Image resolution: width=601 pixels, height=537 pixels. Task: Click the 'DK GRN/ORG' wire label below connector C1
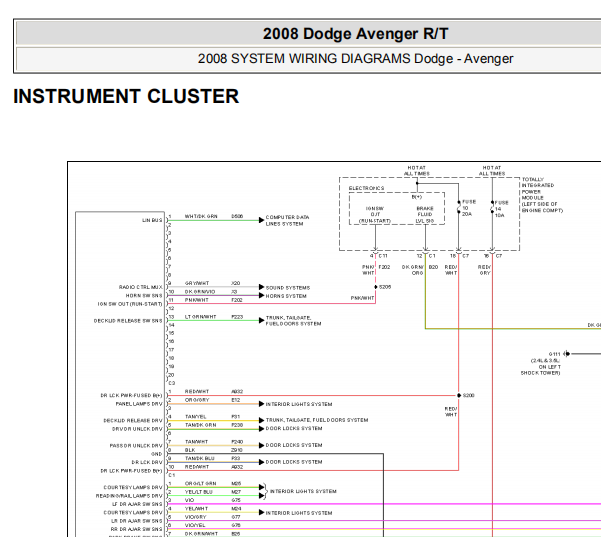point(412,270)
